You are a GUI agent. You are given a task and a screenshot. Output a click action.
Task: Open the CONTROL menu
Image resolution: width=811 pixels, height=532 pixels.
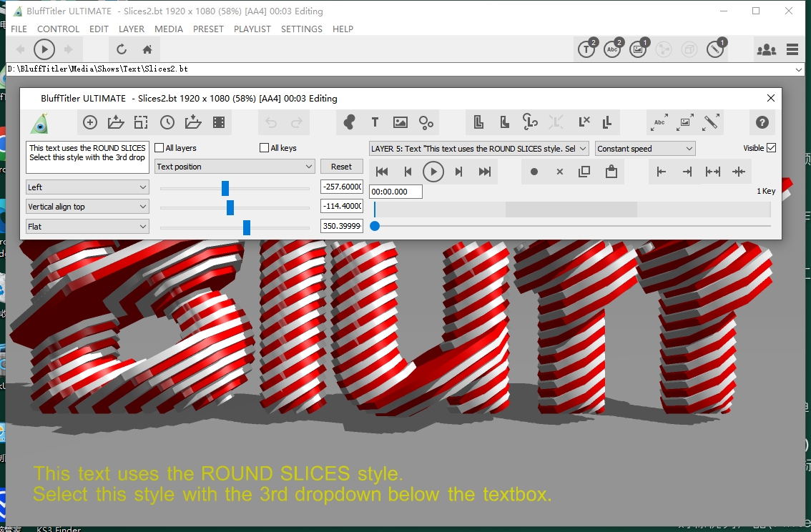pyautogui.click(x=59, y=29)
